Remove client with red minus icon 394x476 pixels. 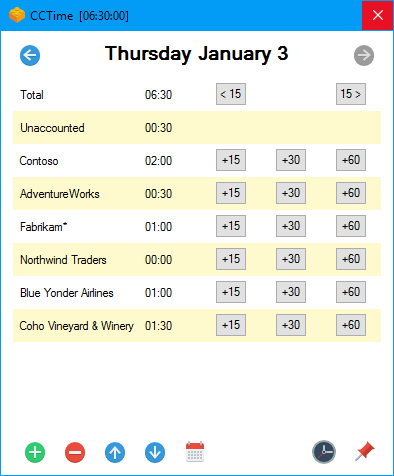(75, 452)
